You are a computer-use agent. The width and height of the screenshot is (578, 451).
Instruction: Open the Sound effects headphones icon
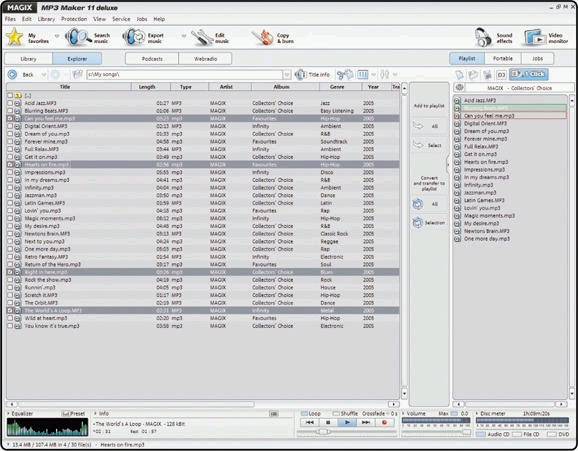coord(483,38)
